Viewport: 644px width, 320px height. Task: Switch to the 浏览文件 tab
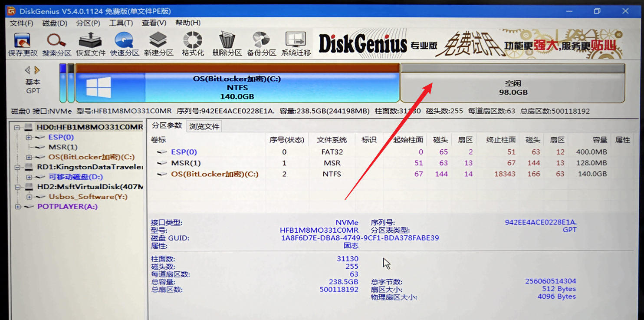coord(204,126)
